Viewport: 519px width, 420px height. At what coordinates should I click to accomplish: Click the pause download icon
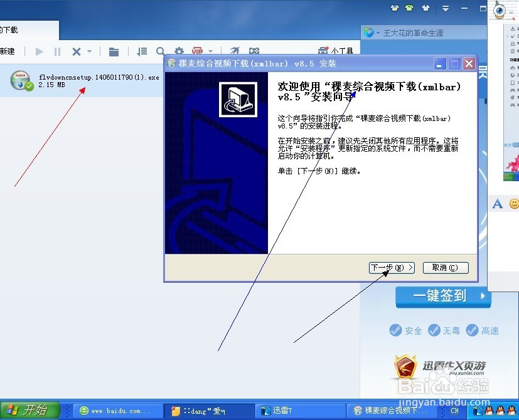tap(57, 51)
